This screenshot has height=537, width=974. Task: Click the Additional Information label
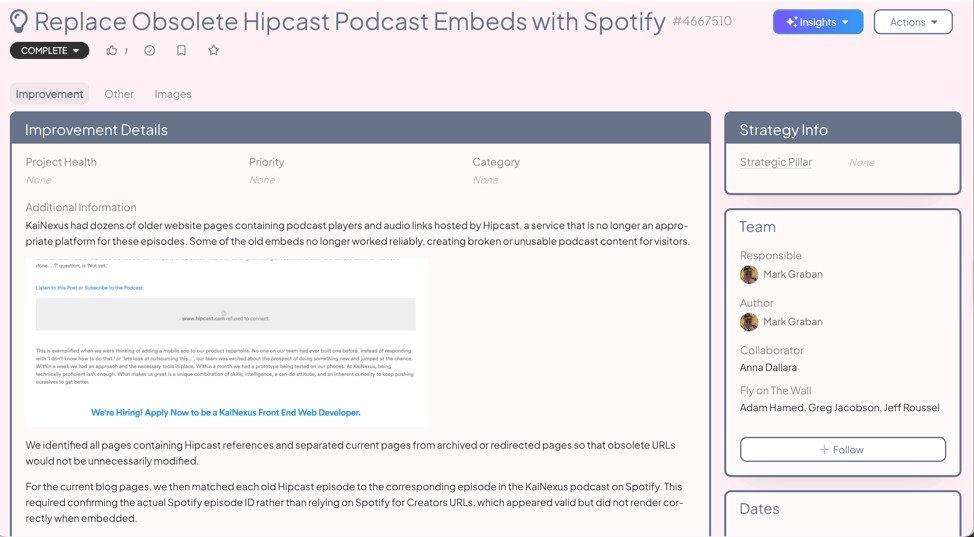tap(81, 208)
